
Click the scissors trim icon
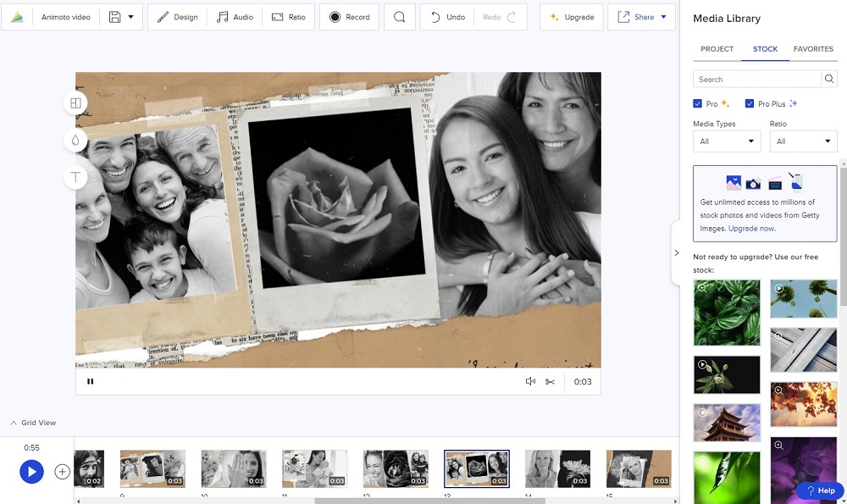coord(551,381)
